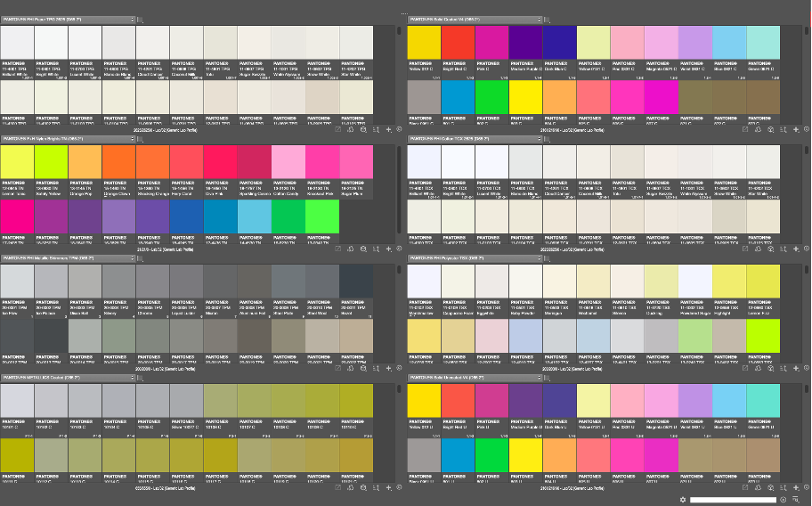Select Snow White swatch in Cotton TCX panel
Viewport: 812px width, 506px height.
tap(729, 162)
